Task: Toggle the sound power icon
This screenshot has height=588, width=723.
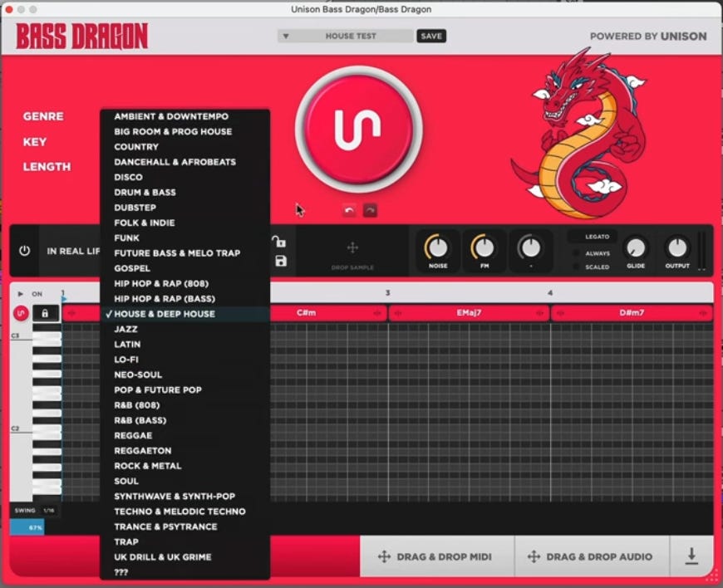Action: 24,251
